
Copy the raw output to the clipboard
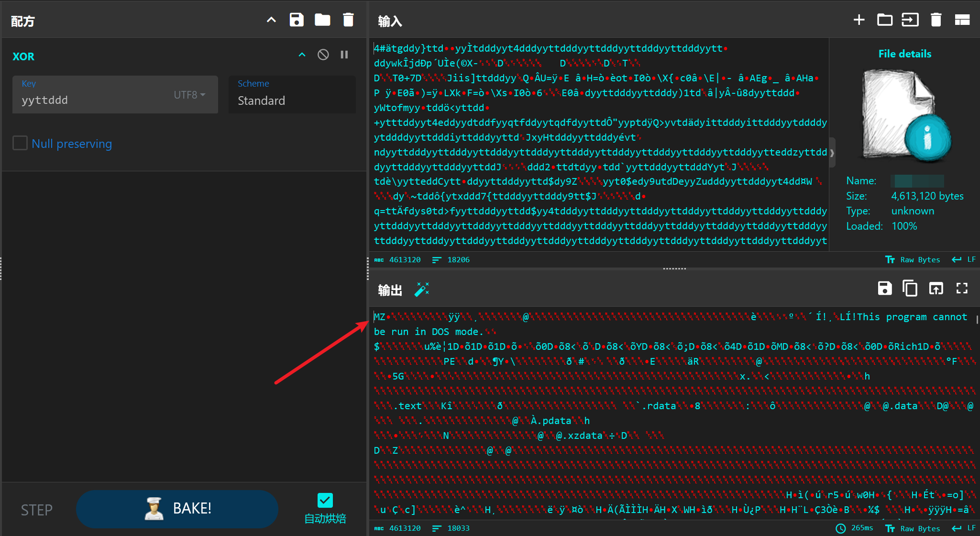point(910,289)
